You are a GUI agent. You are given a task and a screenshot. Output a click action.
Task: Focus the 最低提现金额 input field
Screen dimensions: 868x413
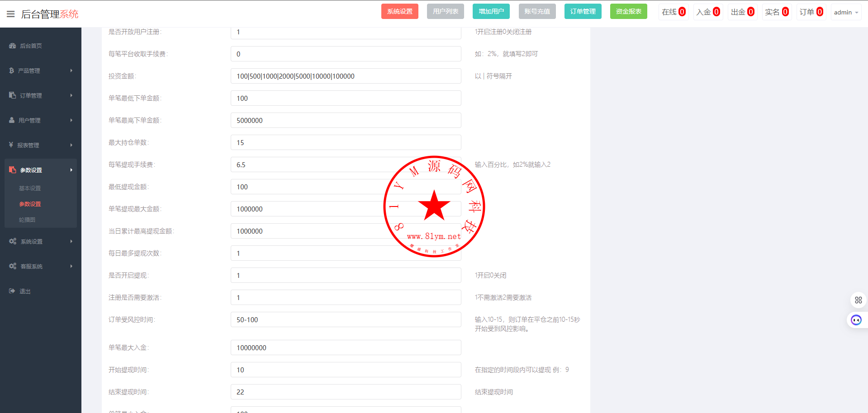click(x=346, y=187)
